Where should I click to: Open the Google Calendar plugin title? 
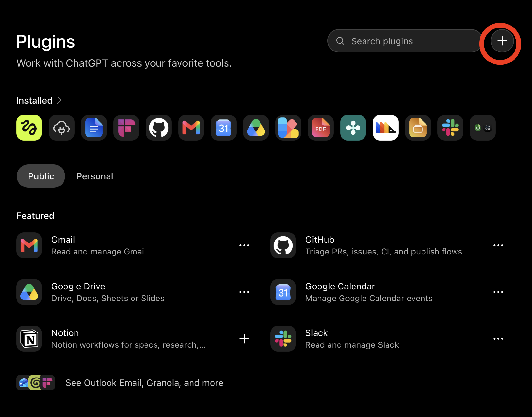340,286
